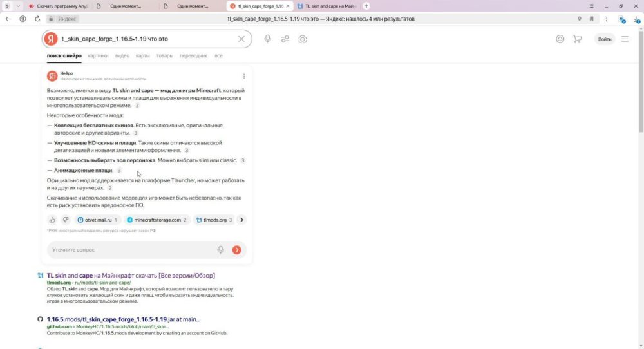Open tlmods.org source chip
Image resolution: width=644 pixels, height=349 pixels.
(x=214, y=220)
